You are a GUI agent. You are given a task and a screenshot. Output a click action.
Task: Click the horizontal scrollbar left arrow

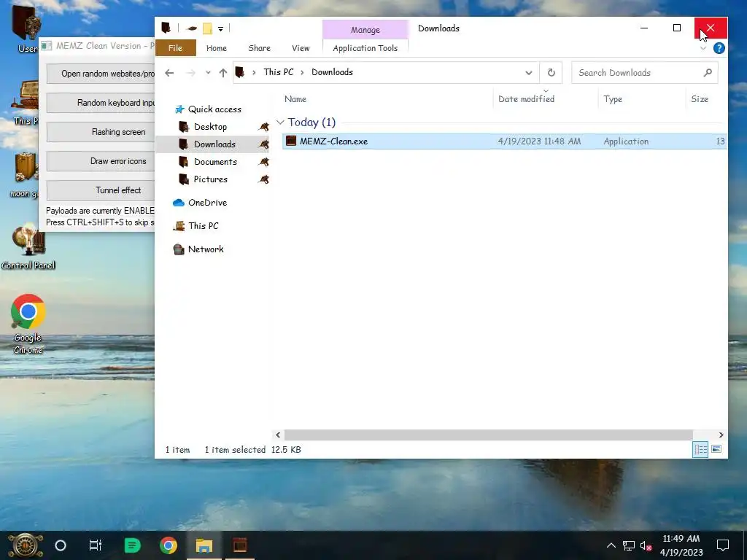tap(278, 435)
